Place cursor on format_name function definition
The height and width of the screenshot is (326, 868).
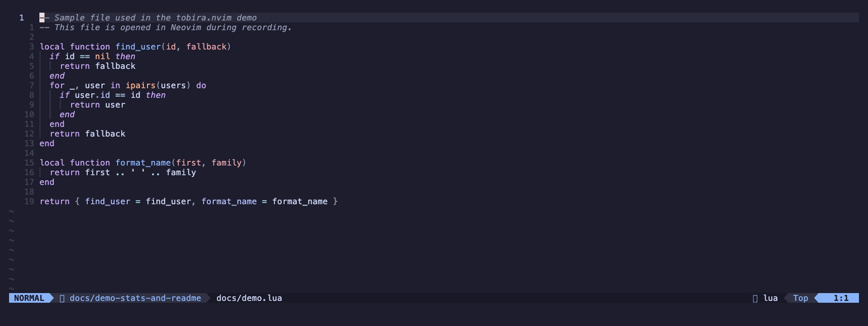click(x=143, y=163)
